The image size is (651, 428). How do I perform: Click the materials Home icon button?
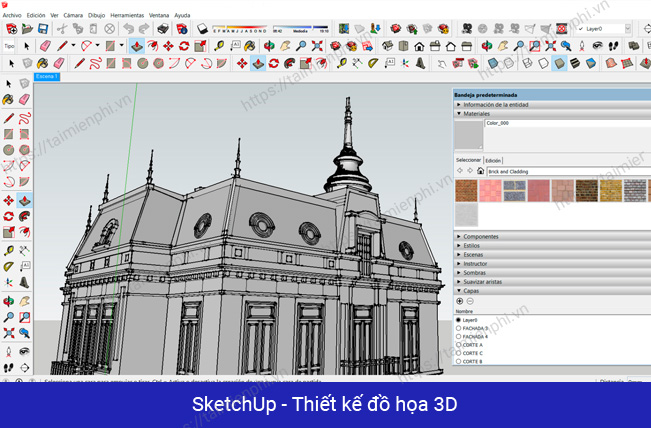[x=480, y=171]
